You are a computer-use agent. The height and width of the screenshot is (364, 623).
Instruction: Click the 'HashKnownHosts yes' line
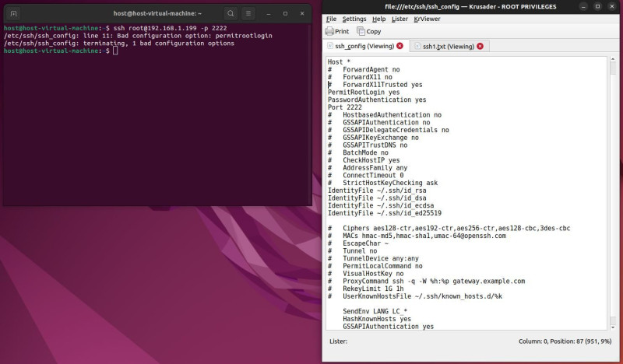coord(377,319)
